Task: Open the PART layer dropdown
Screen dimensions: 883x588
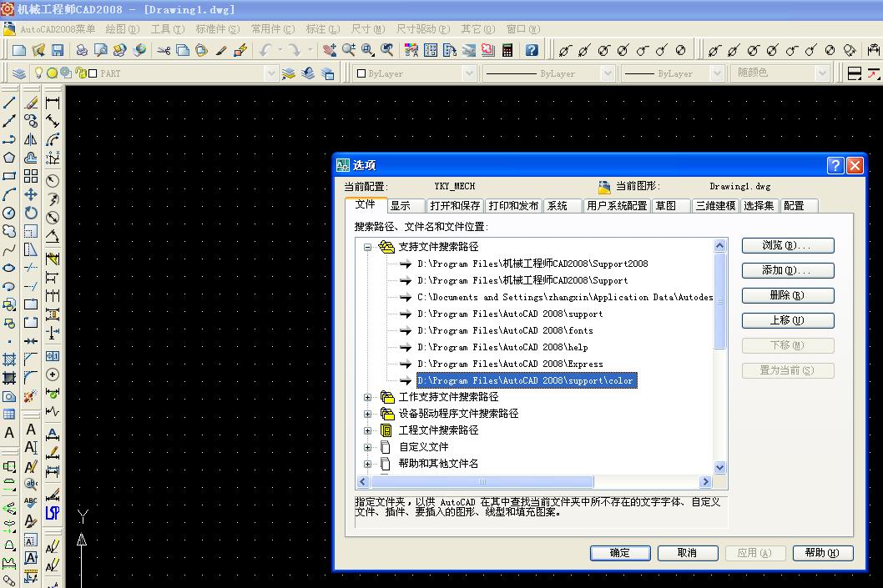Action: pyautogui.click(x=271, y=73)
